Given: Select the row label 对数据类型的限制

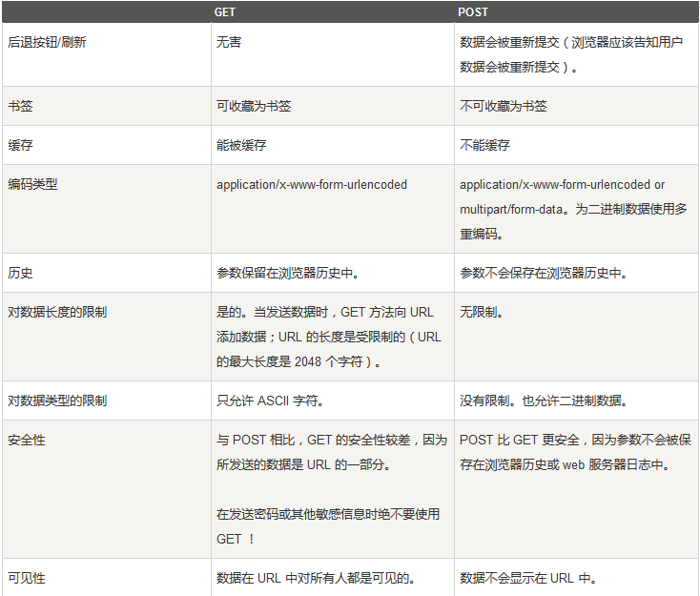Looking at the screenshot, I should point(57,401).
